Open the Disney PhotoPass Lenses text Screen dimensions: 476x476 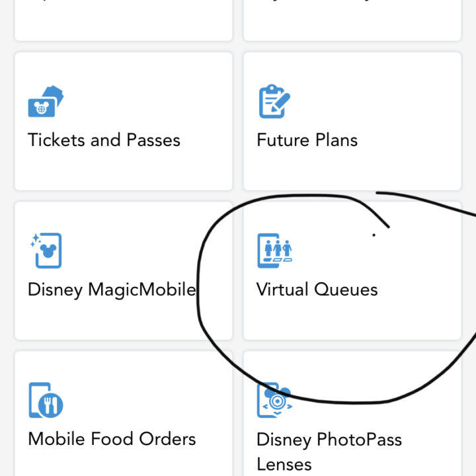pos(329,452)
